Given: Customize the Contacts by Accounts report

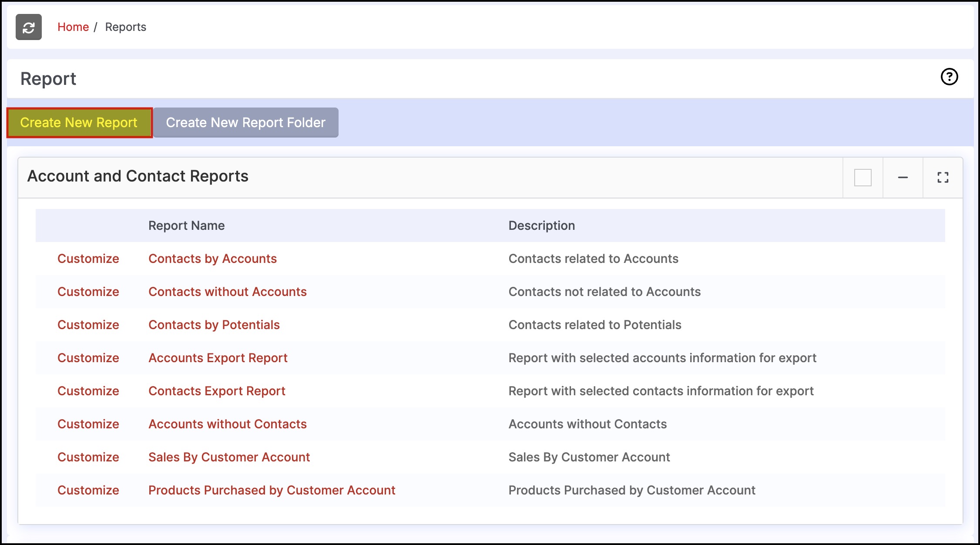Looking at the screenshot, I should click(x=88, y=259).
